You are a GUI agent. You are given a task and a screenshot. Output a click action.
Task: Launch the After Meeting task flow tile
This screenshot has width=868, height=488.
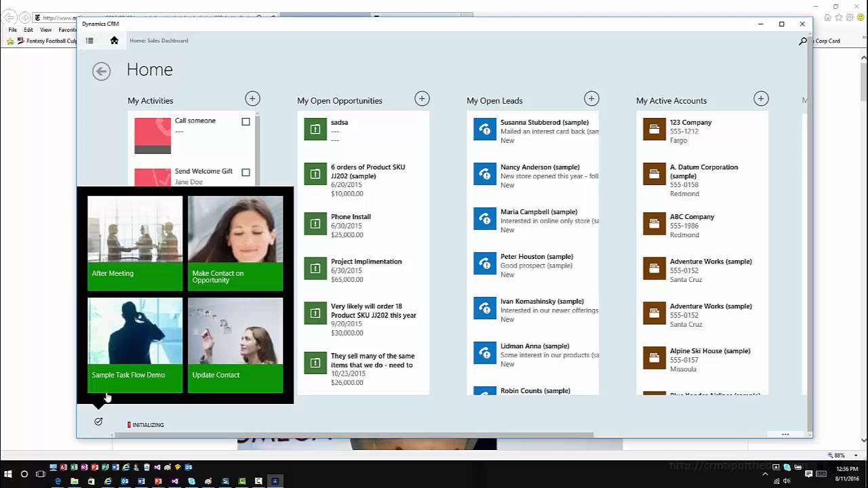(135, 243)
